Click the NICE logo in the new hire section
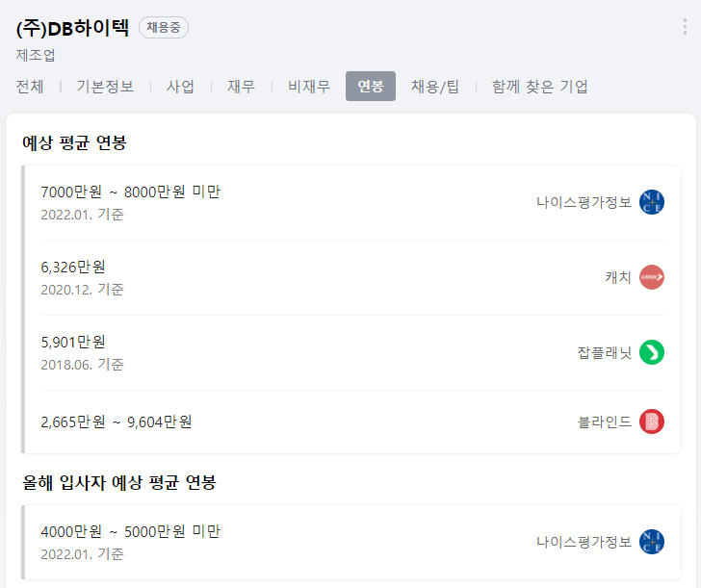701x588 pixels. [x=651, y=542]
